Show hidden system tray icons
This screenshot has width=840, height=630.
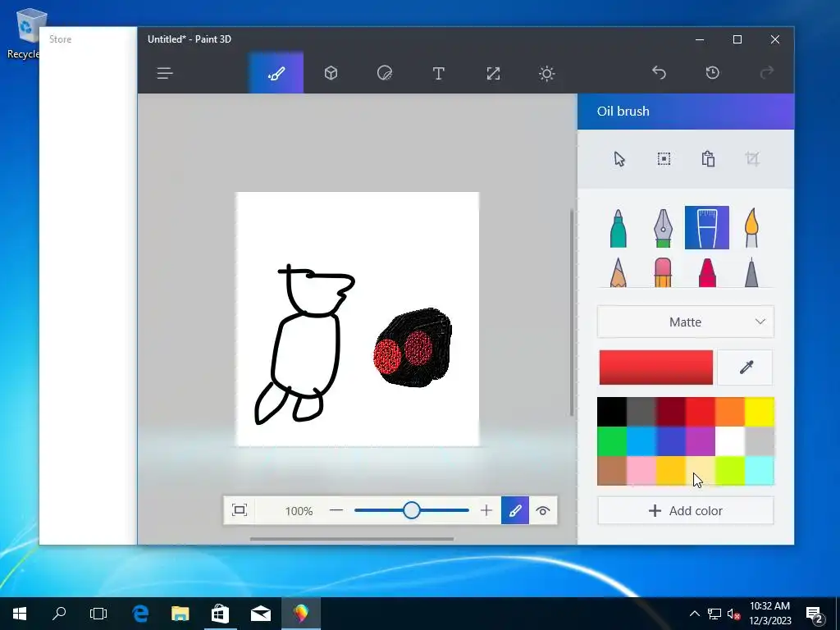click(694, 614)
